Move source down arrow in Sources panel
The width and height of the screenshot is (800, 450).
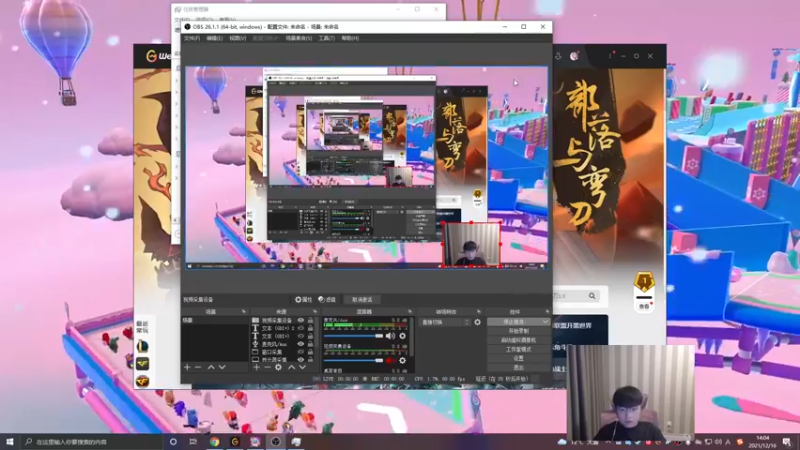coord(302,367)
